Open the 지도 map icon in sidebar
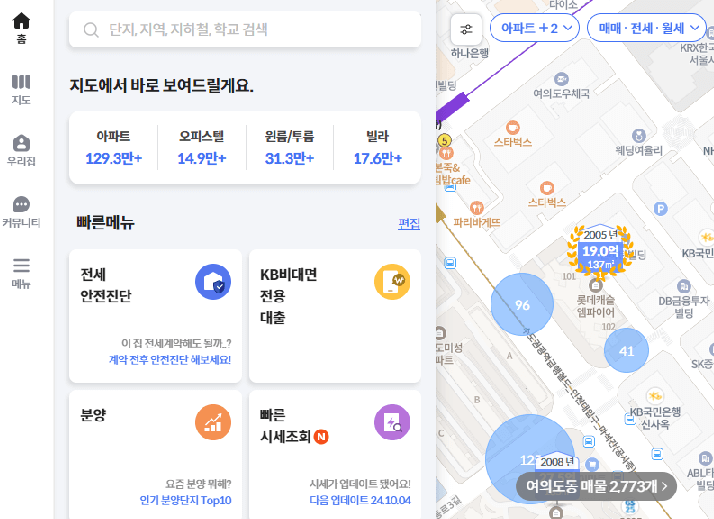This screenshot has height=519, width=714. 21,82
